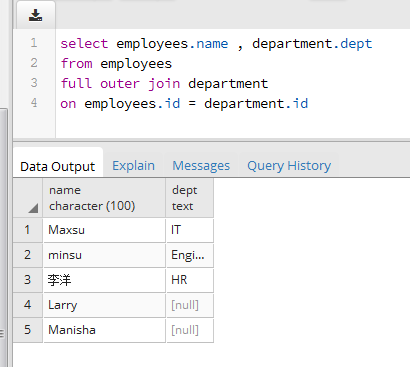Screen dimensions: 410x367
Task: Select row 5 via its row number
Action: point(28,330)
